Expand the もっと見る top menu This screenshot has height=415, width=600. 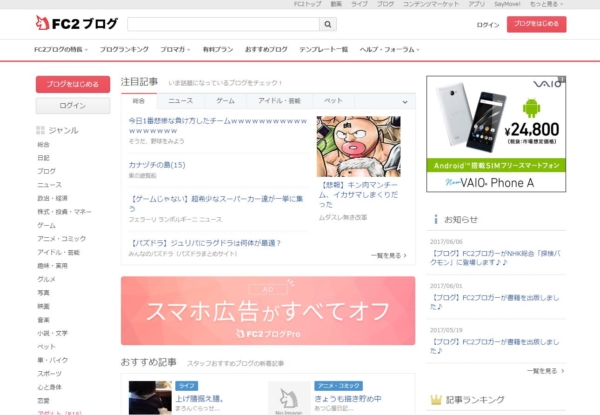(x=546, y=5)
